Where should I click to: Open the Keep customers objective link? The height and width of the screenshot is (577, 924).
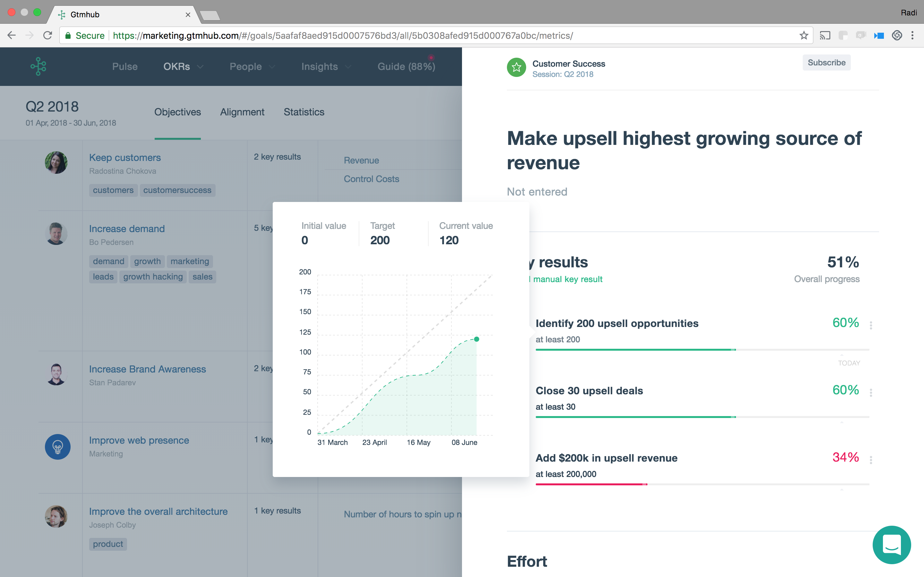point(125,158)
